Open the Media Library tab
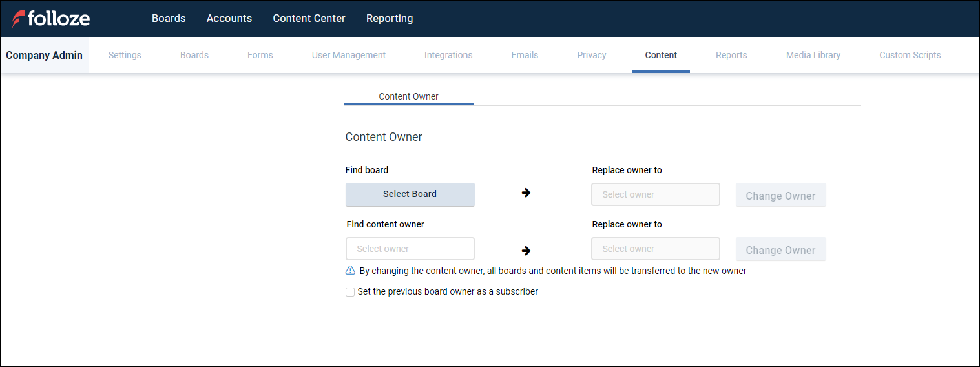Screen dimensions: 980x367 pyautogui.click(x=813, y=55)
